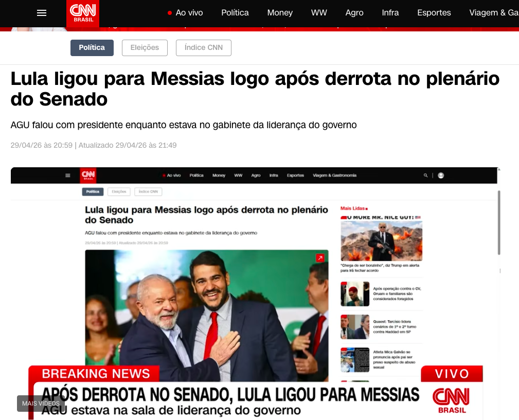Select WW in the top navigation

pyautogui.click(x=319, y=13)
